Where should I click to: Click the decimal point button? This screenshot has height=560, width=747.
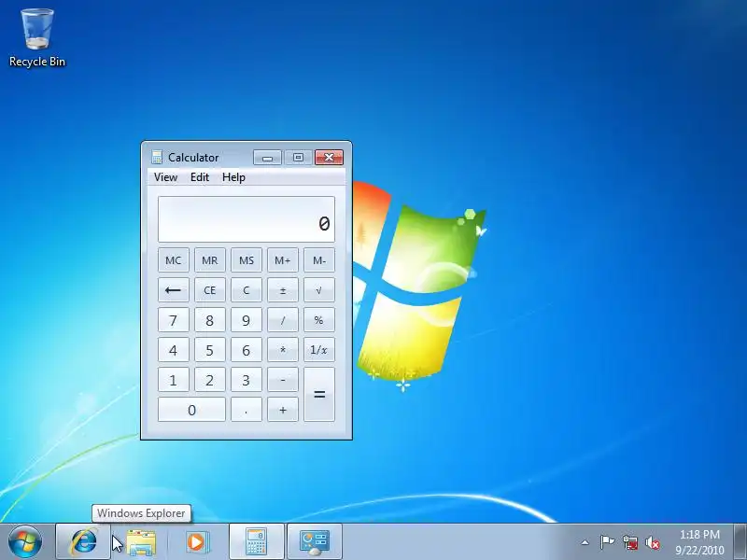pos(247,410)
